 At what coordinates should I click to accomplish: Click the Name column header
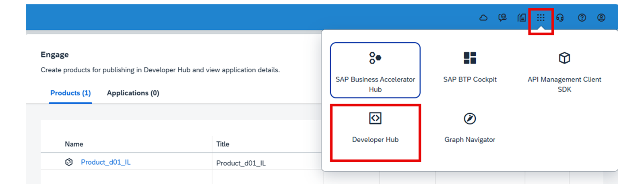[74, 144]
